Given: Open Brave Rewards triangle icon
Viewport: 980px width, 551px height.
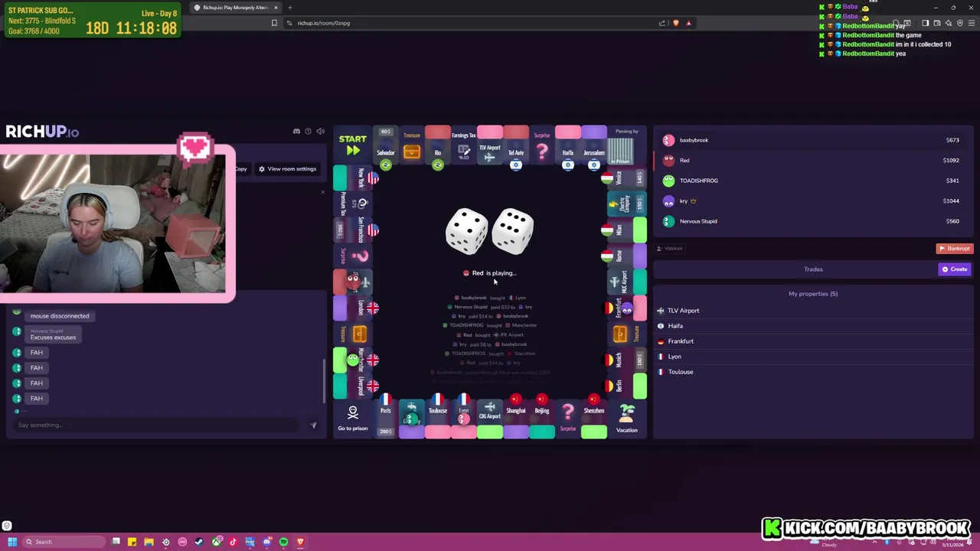Looking at the screenshot, I should (x=688, y=23).
